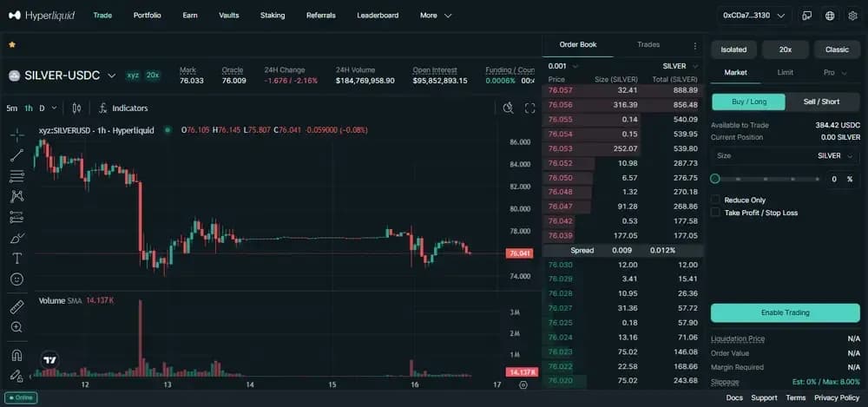Select the crosshair cursor tool

coord(16,135)
